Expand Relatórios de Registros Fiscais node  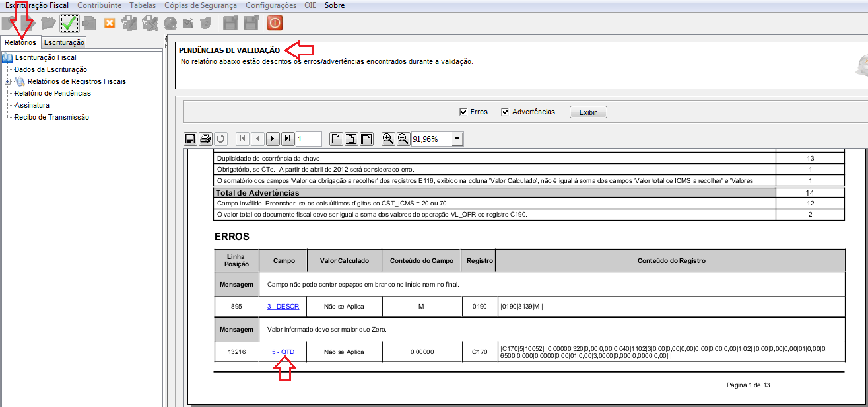tap(7, 82)
